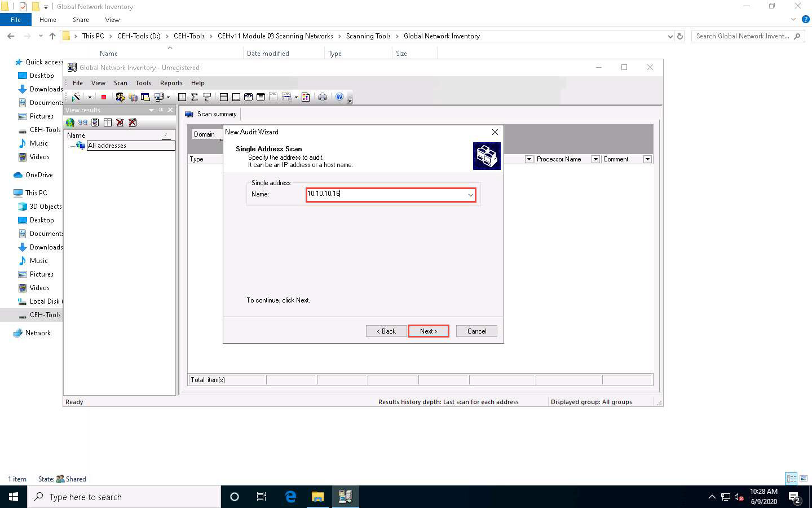812x508 pixels.
Task: Click the yellow window toolbar icon
Action: pyautogui.click(x=145, y=97)
